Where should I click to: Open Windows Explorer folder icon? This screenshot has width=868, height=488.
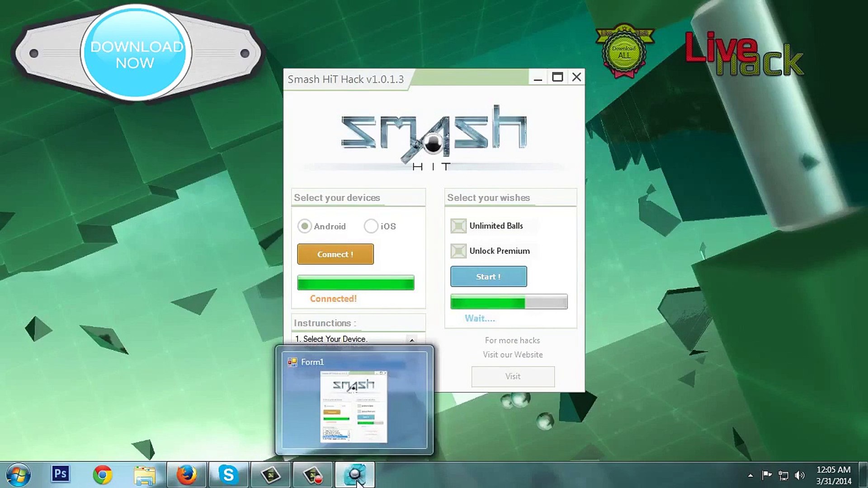pyautogui.click(x=144, y=475)
